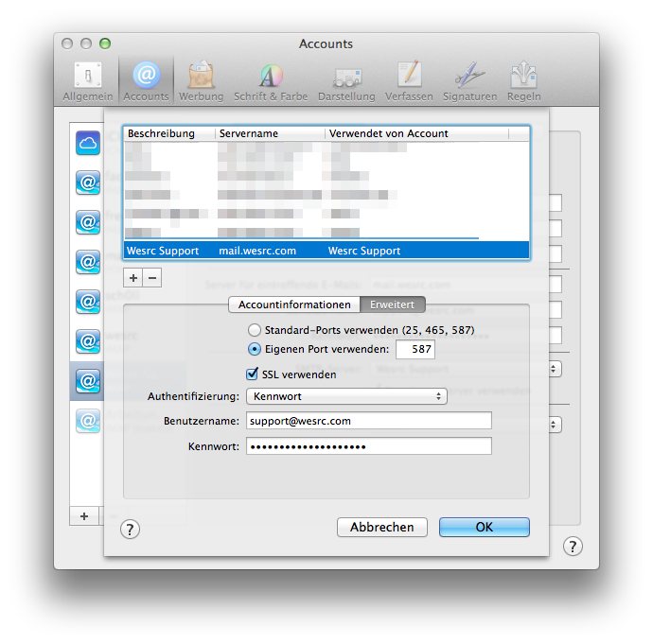Open the Schrift & Farbe pane

pyautogui.click(x=271, y=81)
